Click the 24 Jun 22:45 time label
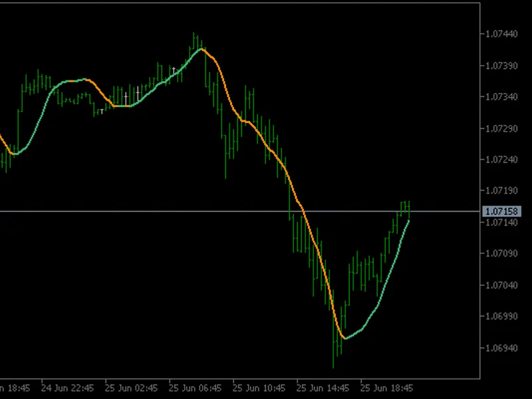This screenshot has height=399, width=532. pos(67,388)
